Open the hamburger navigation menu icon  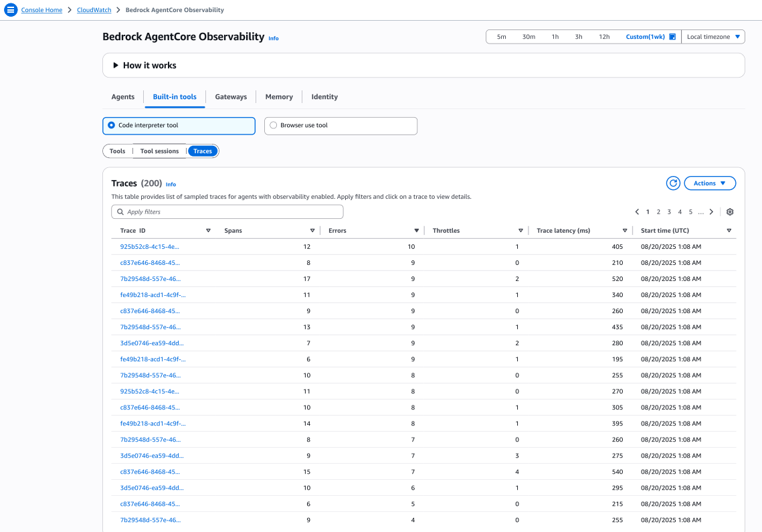(x=11, y=10)
